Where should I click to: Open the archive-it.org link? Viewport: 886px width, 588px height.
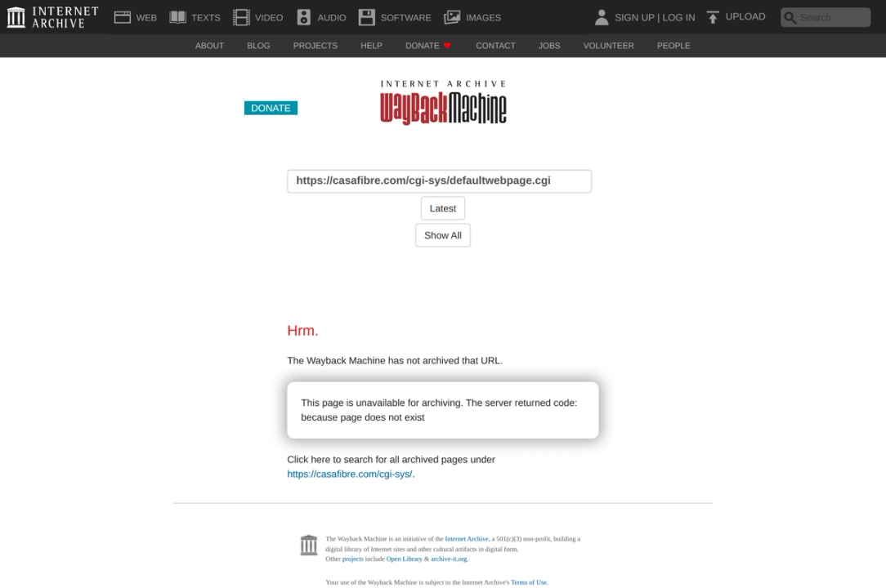point(449,559)
